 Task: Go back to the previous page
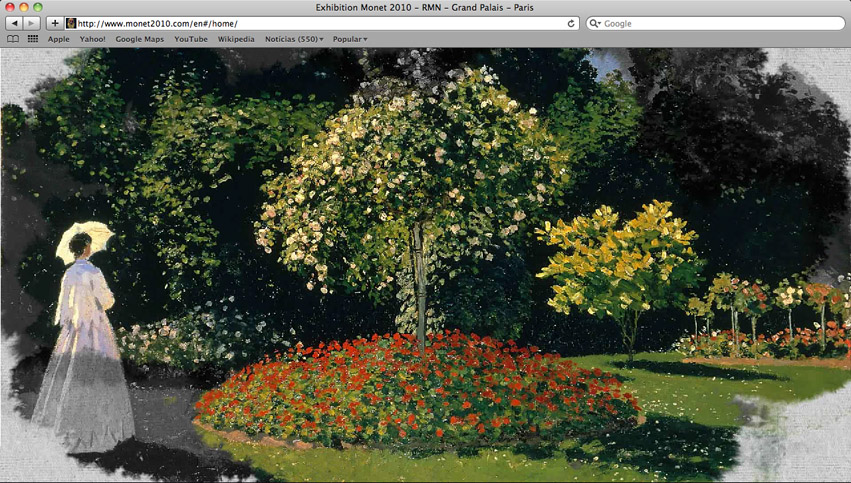click(x=14, y=23)
